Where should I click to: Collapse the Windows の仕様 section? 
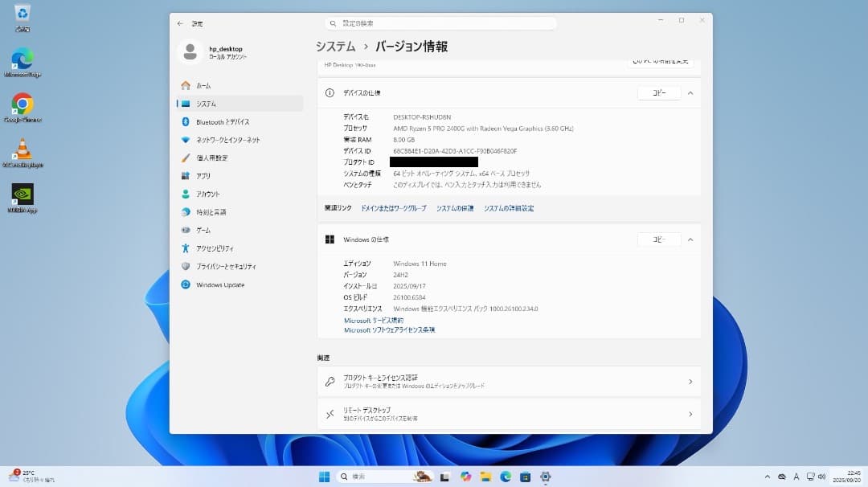pyautogui.click(x=689, y=239)
